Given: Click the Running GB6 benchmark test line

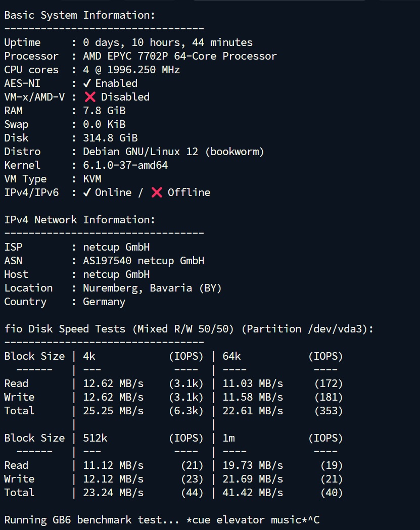Looking at the screenshot, I should (x=162, y=520).
